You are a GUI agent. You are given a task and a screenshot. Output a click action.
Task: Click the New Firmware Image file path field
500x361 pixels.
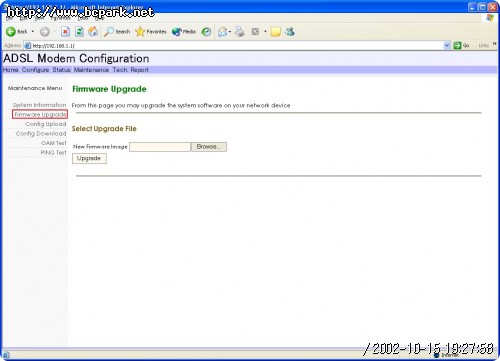click(x=160, y=147)
